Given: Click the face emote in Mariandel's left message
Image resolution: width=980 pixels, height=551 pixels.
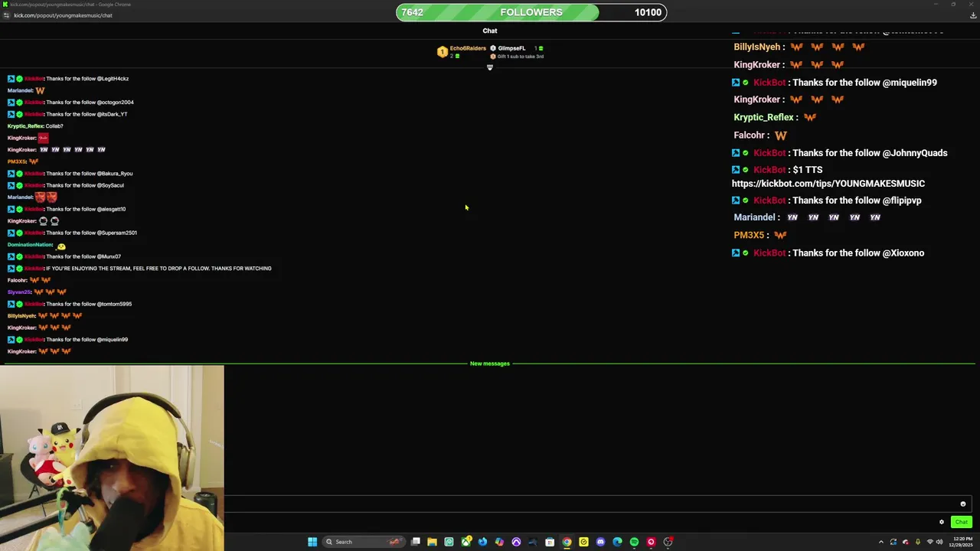Looking at the screenshot, I should (40, 197).
